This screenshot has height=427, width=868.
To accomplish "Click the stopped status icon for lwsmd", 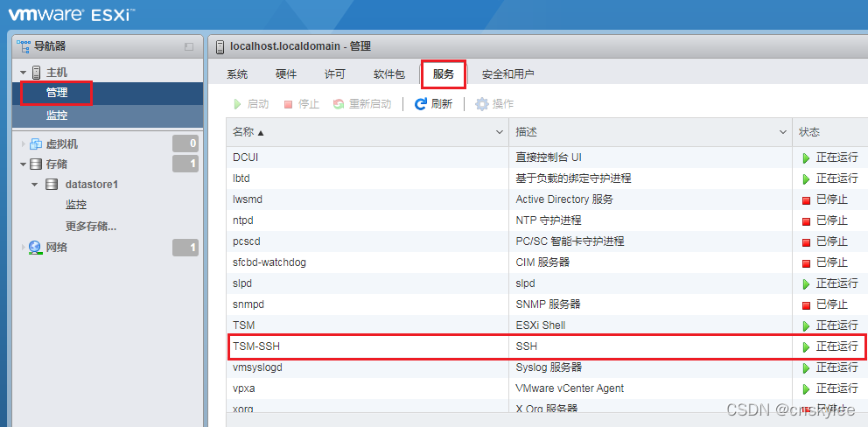I will point(806,199).
